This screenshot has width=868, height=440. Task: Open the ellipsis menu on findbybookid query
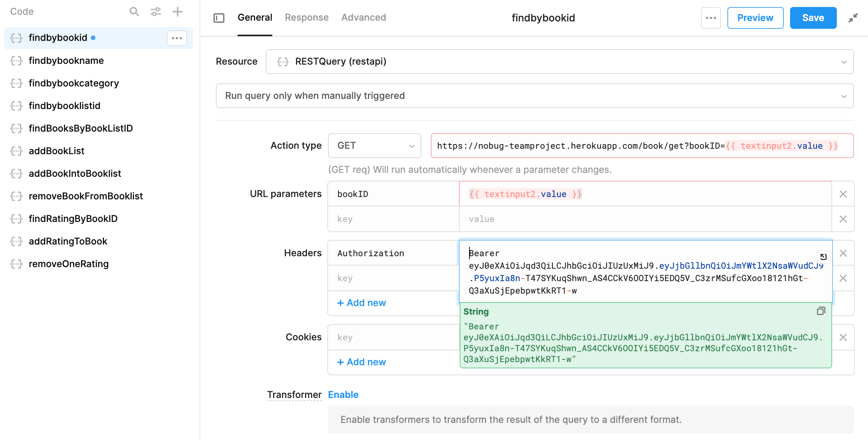click(177, 38)
